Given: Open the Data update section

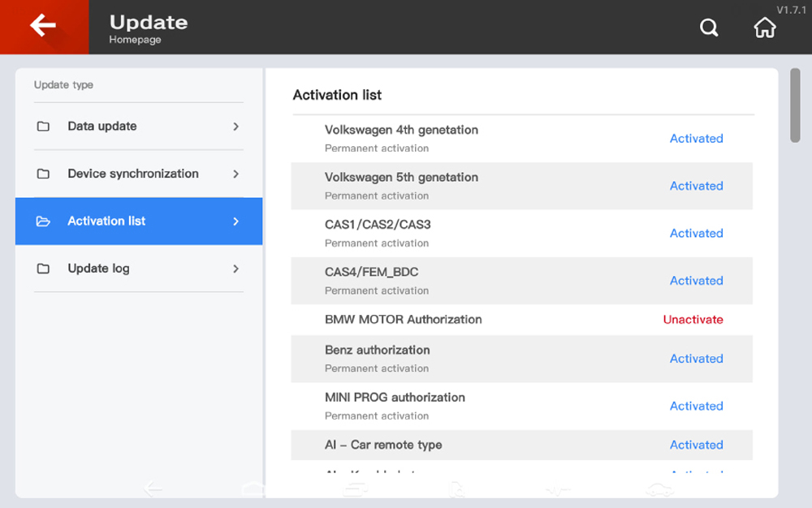Looking at the screenshot, I should [139, 127].
